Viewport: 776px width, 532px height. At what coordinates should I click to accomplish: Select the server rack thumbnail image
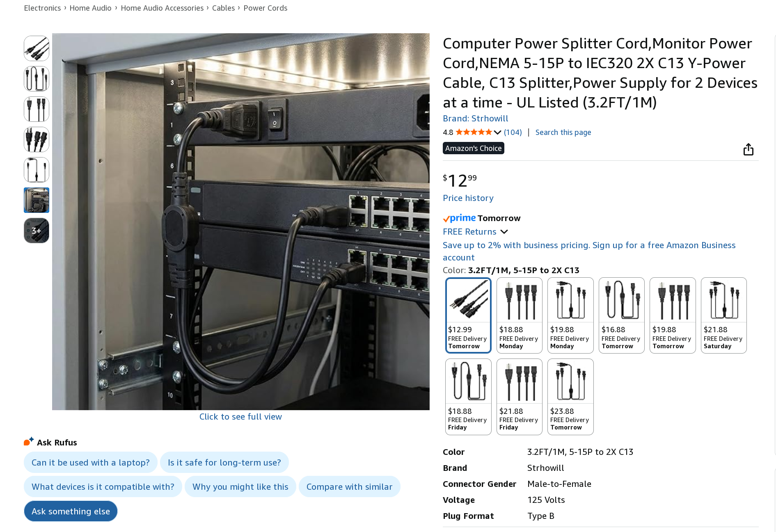click(37, 200)
